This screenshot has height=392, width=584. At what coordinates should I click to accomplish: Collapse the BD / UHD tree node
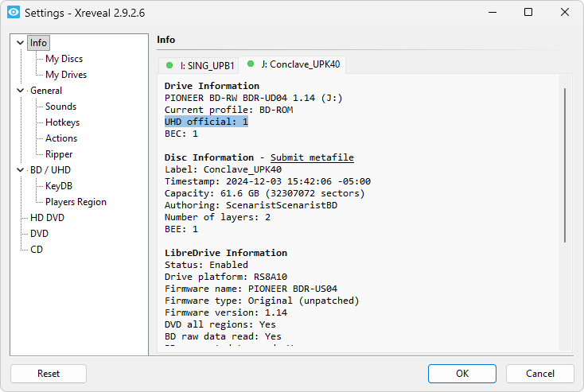20,170
